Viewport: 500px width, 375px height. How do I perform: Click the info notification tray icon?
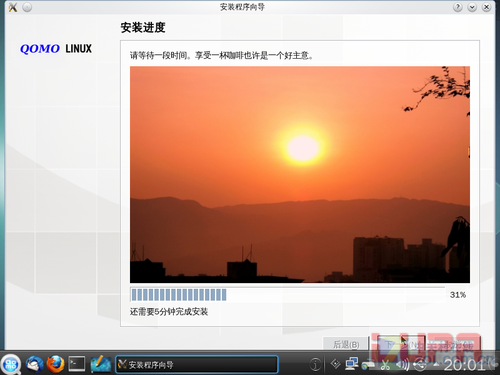pyautogui.click(x=315, y=364)
